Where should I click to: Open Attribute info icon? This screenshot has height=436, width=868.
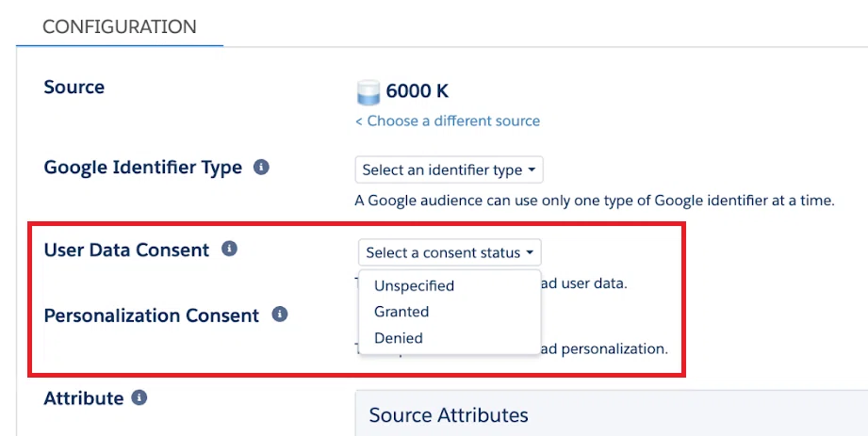click(139, 397)
